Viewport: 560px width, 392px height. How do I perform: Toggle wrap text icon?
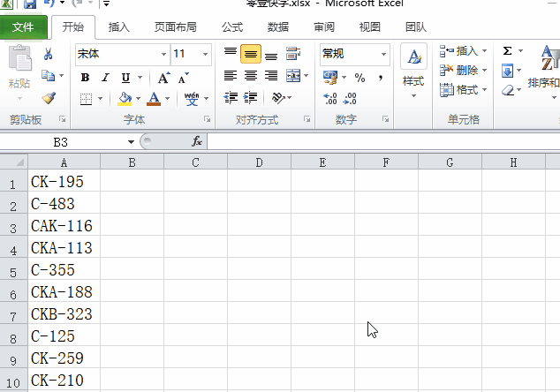tap(293, 54)
